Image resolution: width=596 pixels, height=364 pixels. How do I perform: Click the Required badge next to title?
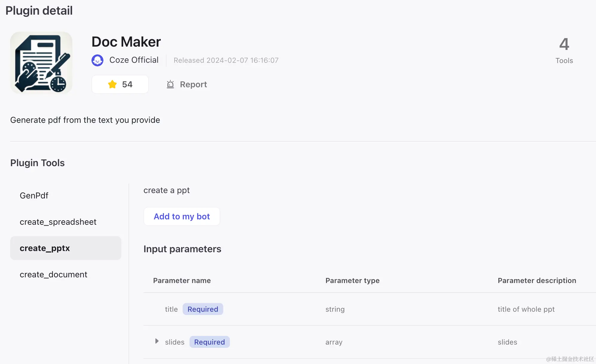tap(203, 309)
